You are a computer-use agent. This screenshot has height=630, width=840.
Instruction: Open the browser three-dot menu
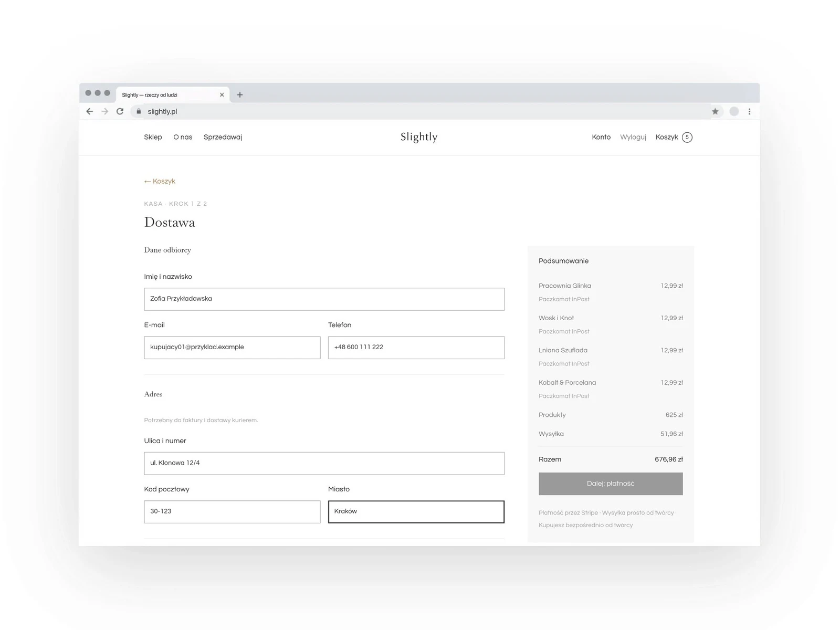click(749, 111)
